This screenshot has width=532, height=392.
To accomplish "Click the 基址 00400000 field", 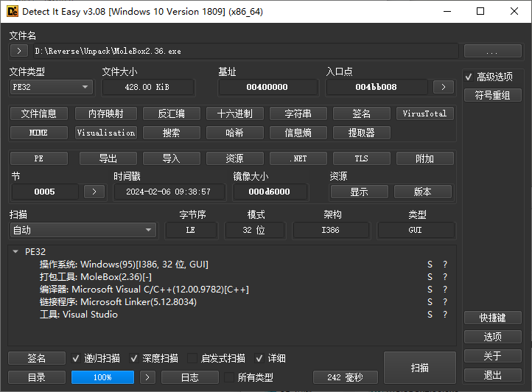I will tap(267, 87).
